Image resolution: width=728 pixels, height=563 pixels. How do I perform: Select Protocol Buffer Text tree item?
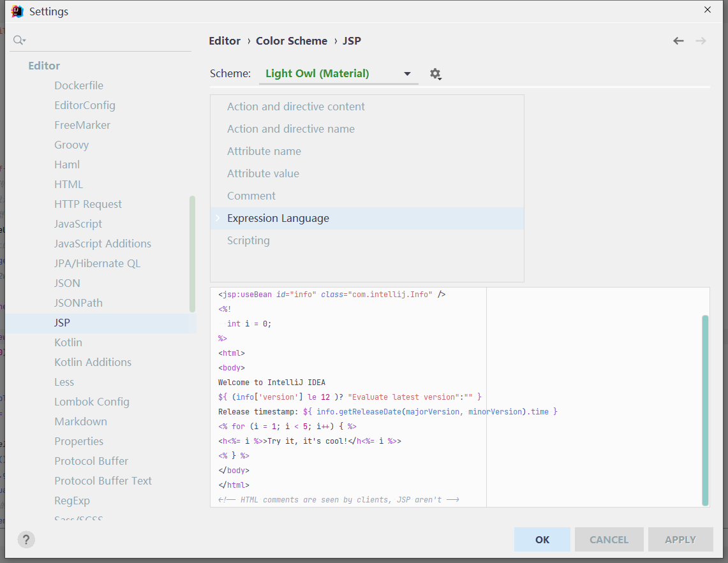click(103, 481)
